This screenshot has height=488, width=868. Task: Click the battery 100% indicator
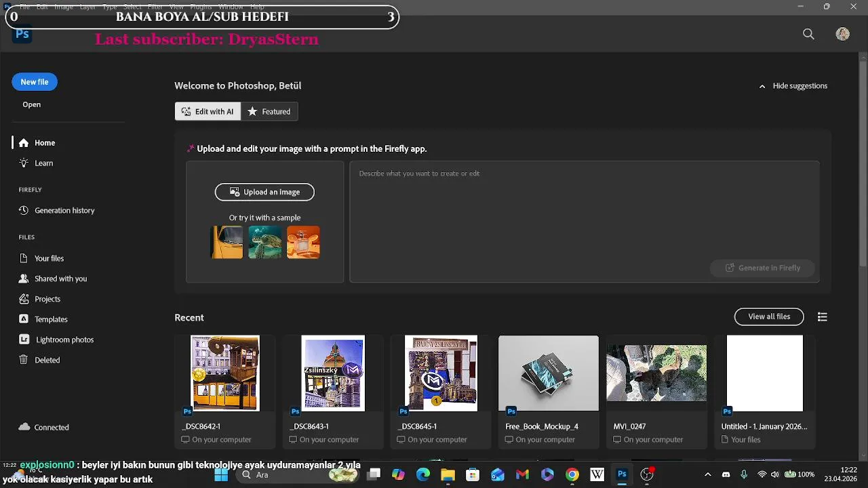(x=799, y=475)
